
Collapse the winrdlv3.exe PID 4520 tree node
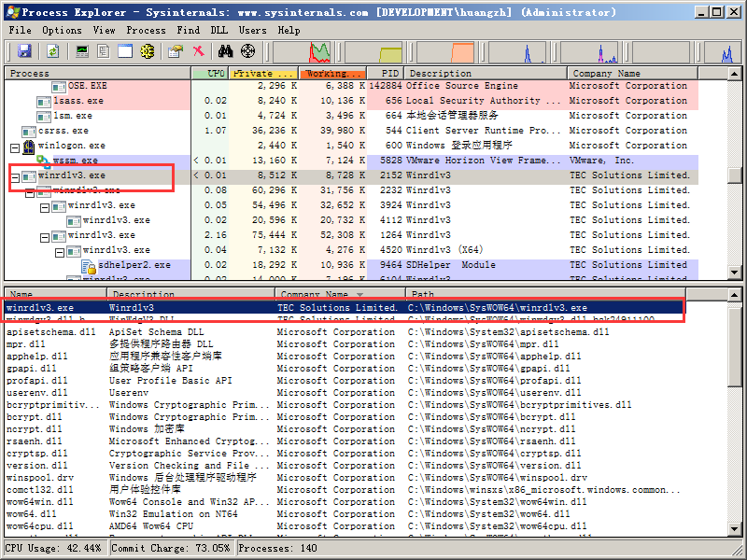60,253
